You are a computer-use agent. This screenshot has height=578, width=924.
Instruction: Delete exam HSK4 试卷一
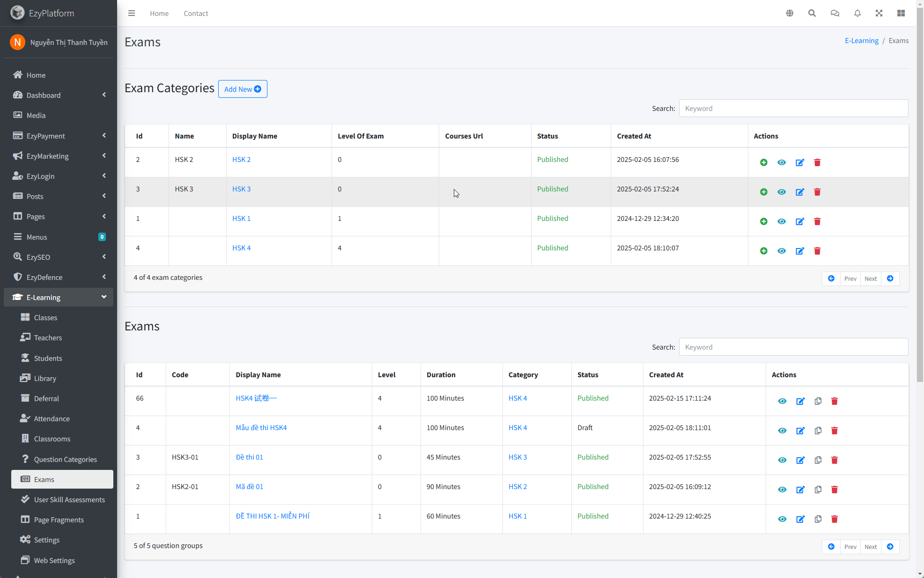pyautogui.click(x=835, y=401)
